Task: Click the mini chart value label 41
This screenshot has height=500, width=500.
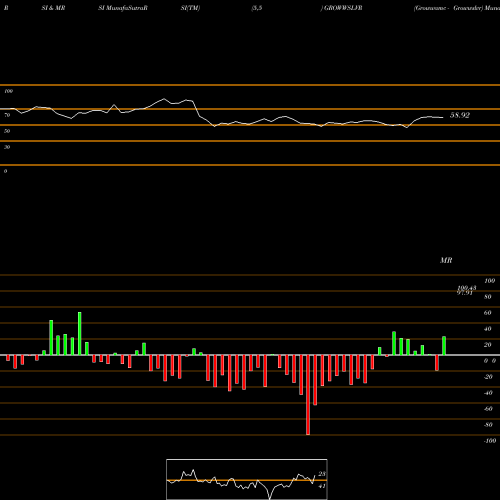Action: (322, 486)
